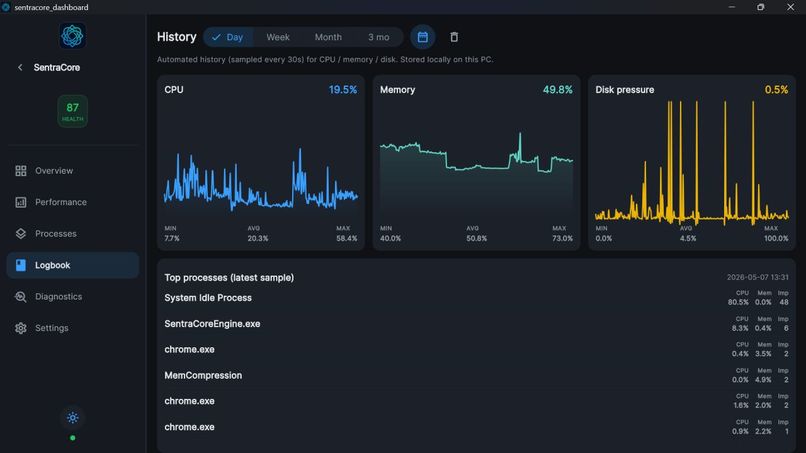Click CPU min value 7.7%

[x=172, y=239]
